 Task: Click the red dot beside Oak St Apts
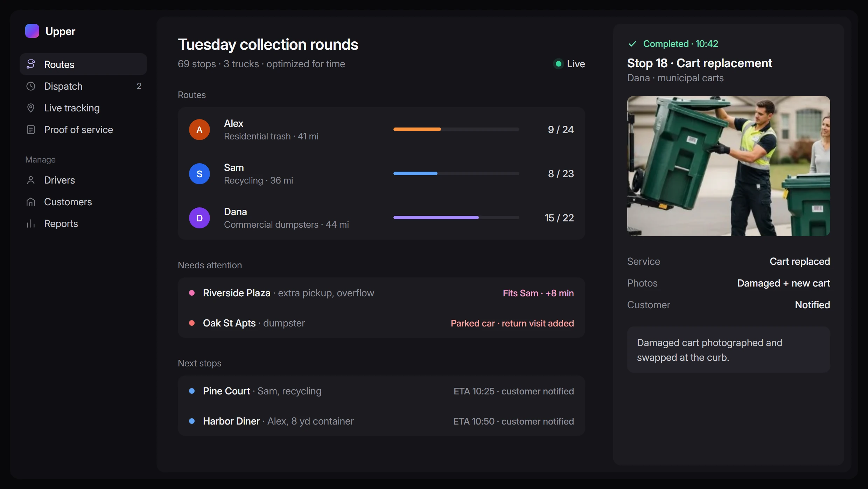pyautogui.click(x=192, y=323)
